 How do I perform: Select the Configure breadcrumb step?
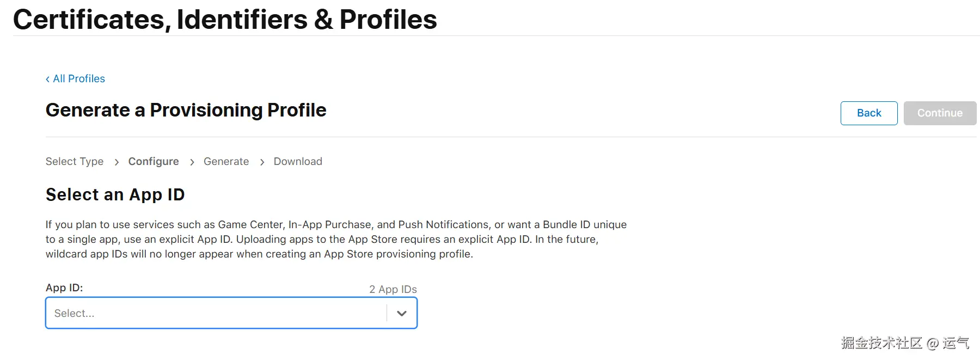tap(154, 162)
